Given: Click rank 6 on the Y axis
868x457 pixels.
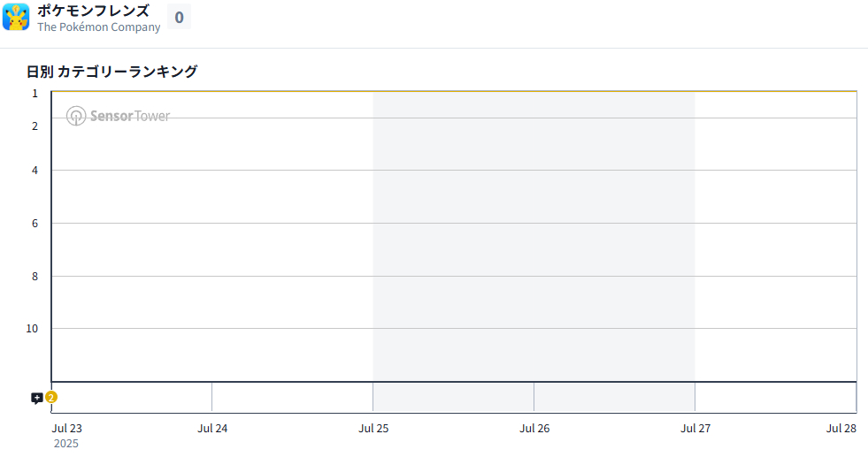Looking at the screenshot, I should click(35, 224).
